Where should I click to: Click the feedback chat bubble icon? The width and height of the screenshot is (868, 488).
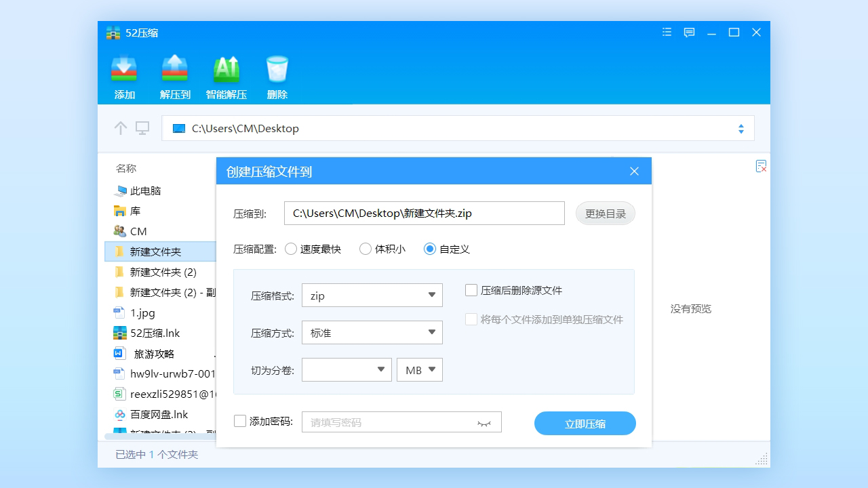click(689, 32)
